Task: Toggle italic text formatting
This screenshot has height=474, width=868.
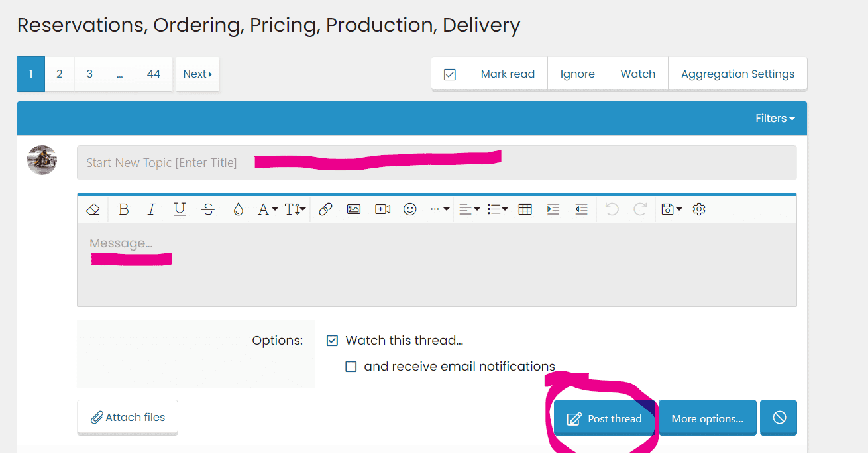Action: coord(151,209)
